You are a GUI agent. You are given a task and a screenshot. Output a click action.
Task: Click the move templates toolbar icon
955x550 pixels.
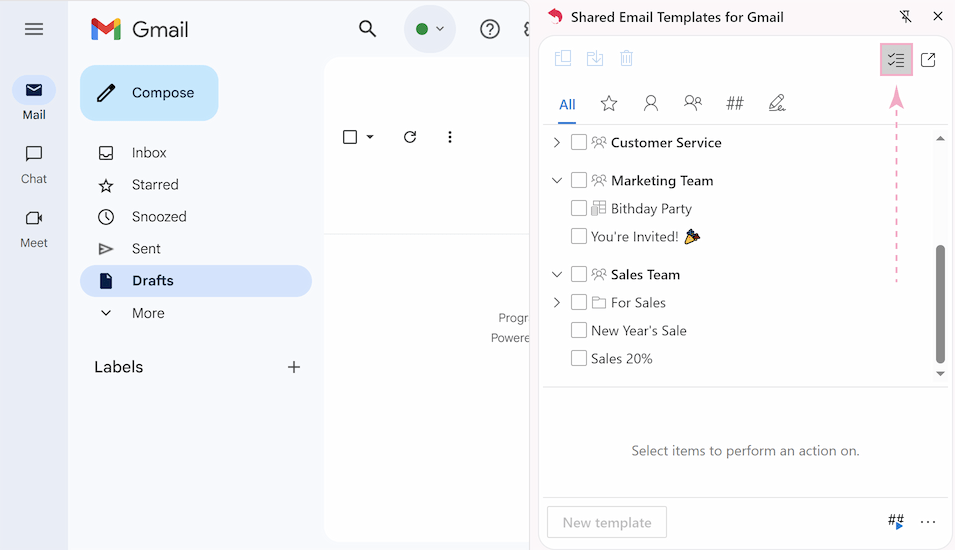click(x=563, y=58)
